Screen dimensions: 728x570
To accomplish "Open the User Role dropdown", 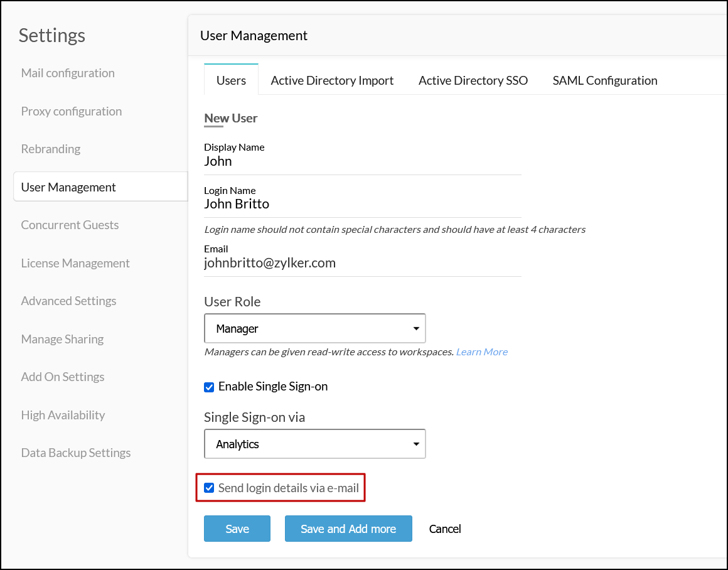I will click(x=315, y=328).
